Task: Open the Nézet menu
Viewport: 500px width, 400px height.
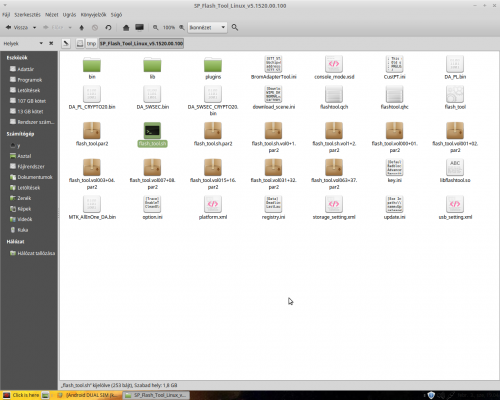Action: [52, 15]
